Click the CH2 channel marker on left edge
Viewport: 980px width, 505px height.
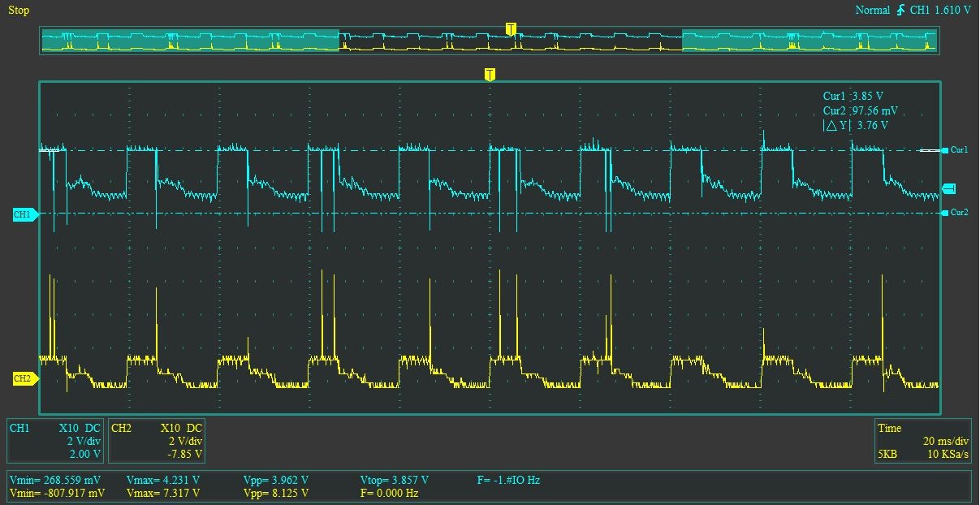point(24,378)
